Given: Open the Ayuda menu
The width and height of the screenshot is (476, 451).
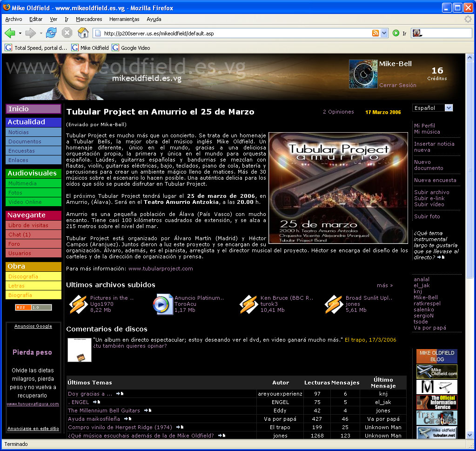Looking at the screenshot, I should 154,19.
